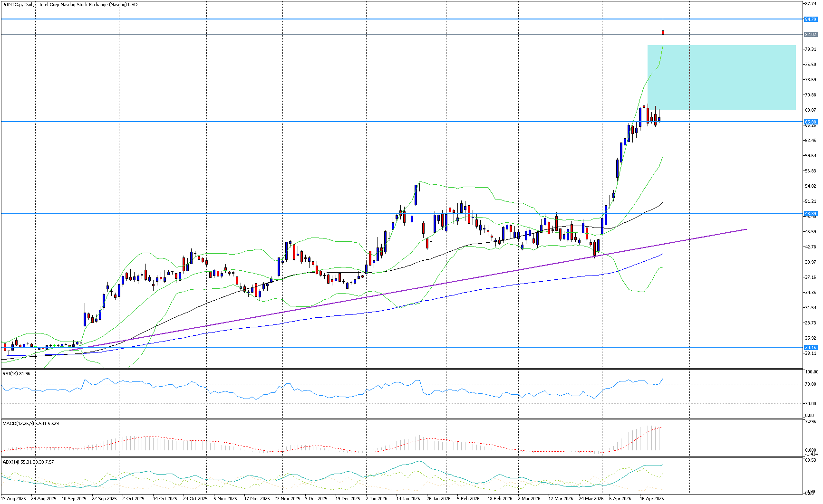Select the 48.89 horizontal level price tag
The width and height of the screenshot is (823, 504).
point(810,214)
